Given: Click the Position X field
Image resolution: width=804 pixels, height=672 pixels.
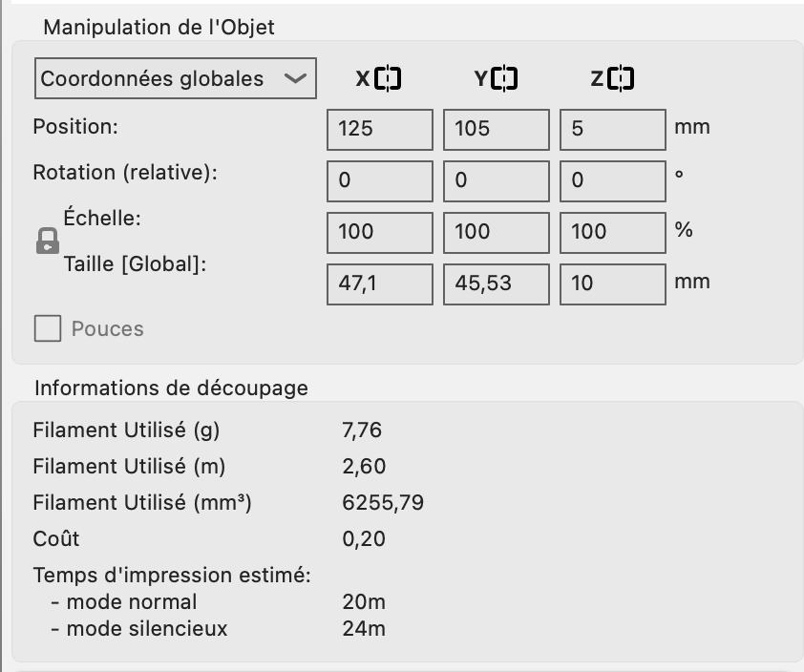Looking at the screenshot, I should point(380,129).
